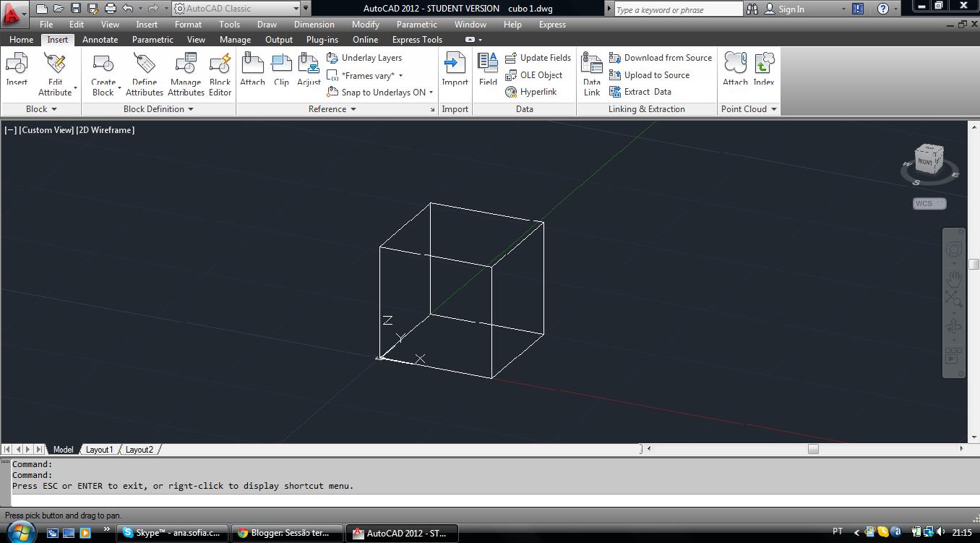Open the Format menu
The width and height of the screenshot is (980, 543).
coord(188,24)
